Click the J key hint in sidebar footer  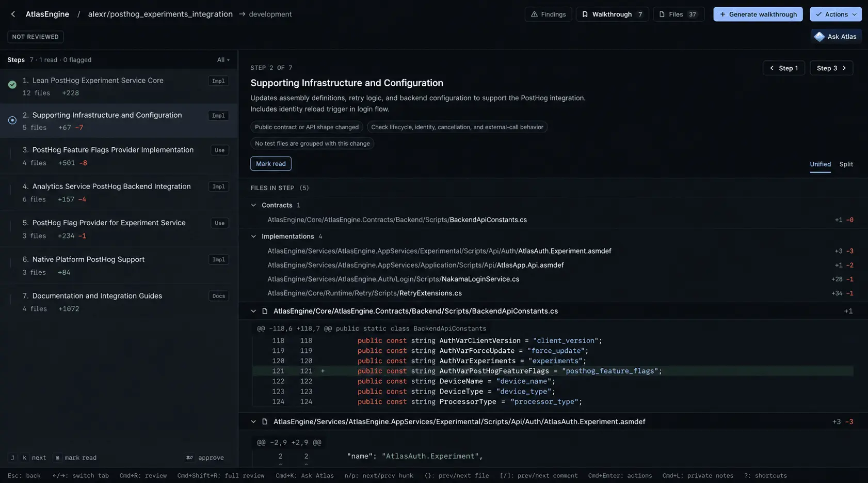click(12, 458)
